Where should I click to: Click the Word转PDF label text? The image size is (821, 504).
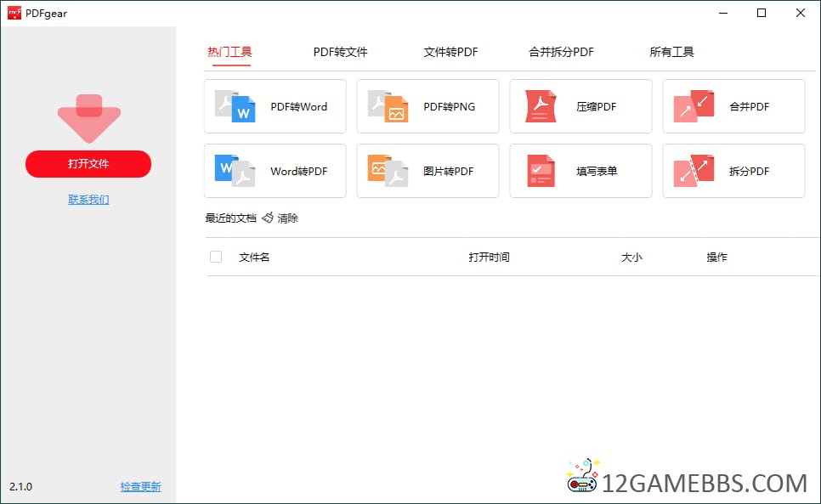coord(299,171)
